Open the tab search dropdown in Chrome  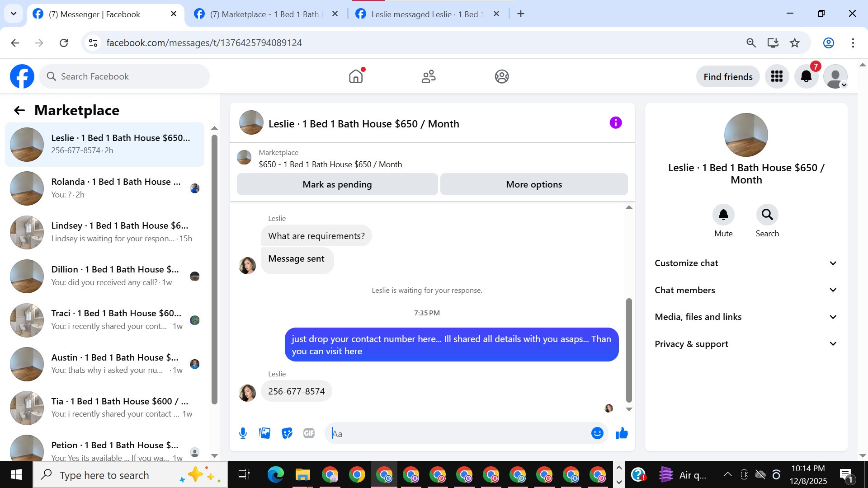click(x=14, y=14)
